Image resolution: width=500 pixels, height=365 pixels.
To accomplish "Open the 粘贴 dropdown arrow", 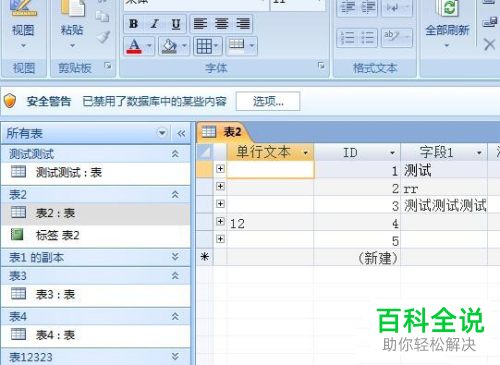I will click(72, 45).
